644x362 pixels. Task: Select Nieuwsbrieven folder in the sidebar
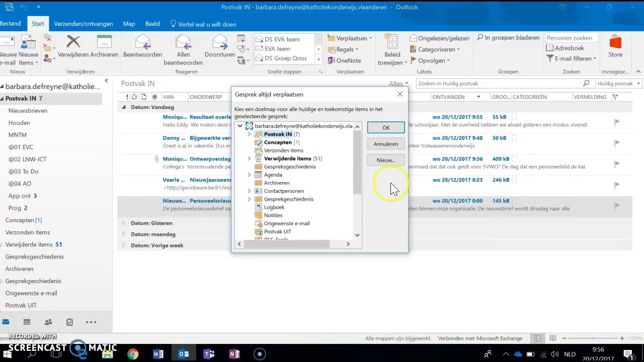coord(28,111)
